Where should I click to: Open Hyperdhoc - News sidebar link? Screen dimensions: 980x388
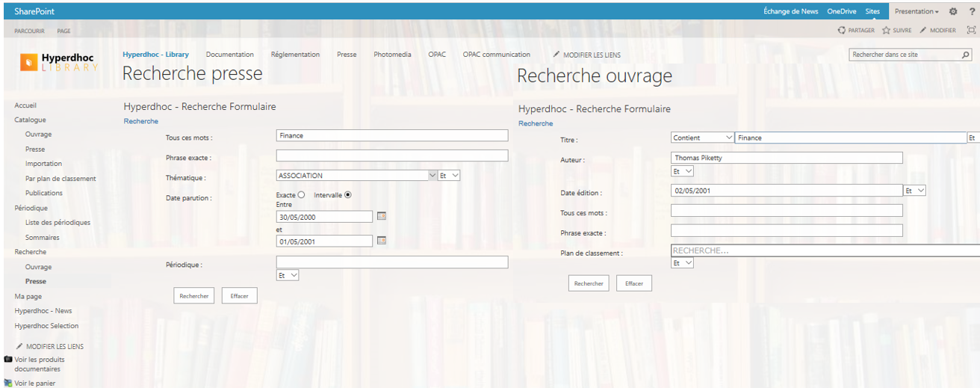pos(43,311)
